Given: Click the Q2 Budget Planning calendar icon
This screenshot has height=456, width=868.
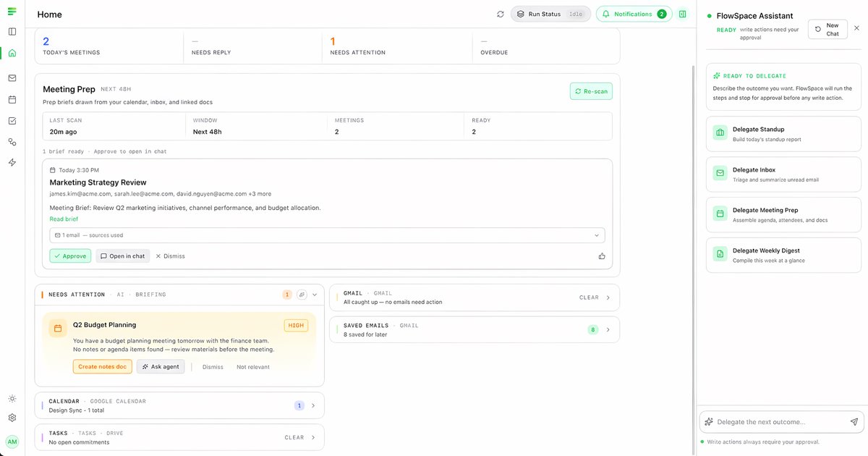Looking at the screenshot, I should pos(57,329).
